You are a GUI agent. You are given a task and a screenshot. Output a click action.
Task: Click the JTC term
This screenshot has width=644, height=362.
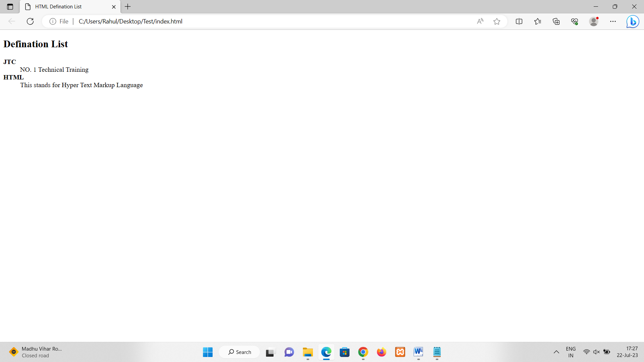[x=10, y=62]
